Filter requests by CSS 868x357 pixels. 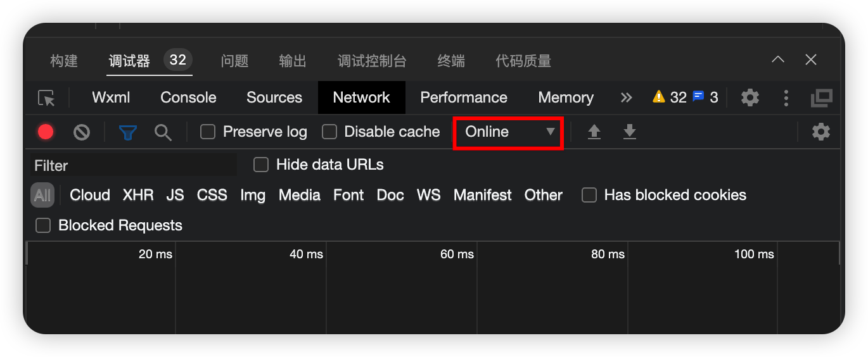212,195
